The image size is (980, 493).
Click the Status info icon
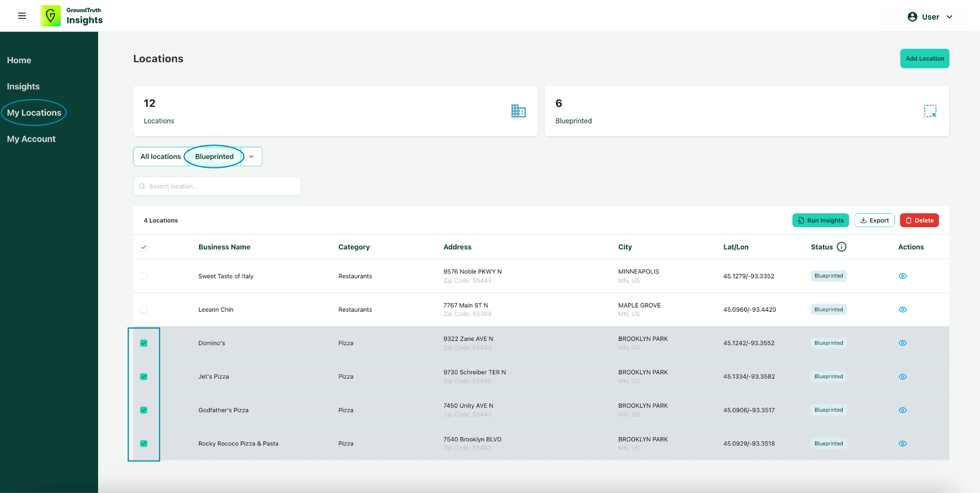[841, 247]
